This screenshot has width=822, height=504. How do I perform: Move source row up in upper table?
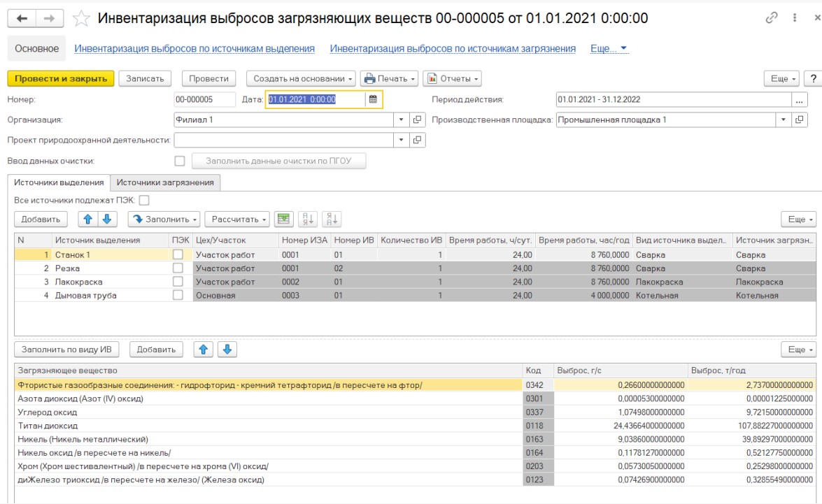point(88,219)
